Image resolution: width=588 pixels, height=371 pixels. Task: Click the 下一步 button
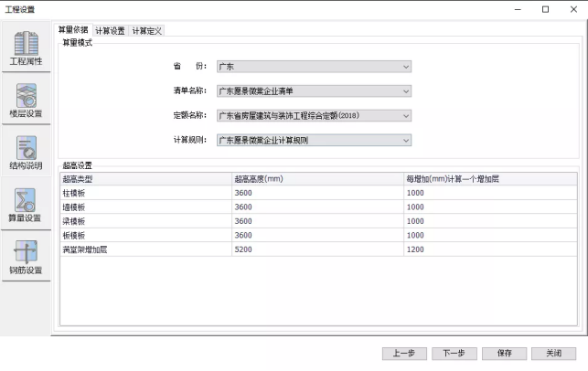coord(454,354)
